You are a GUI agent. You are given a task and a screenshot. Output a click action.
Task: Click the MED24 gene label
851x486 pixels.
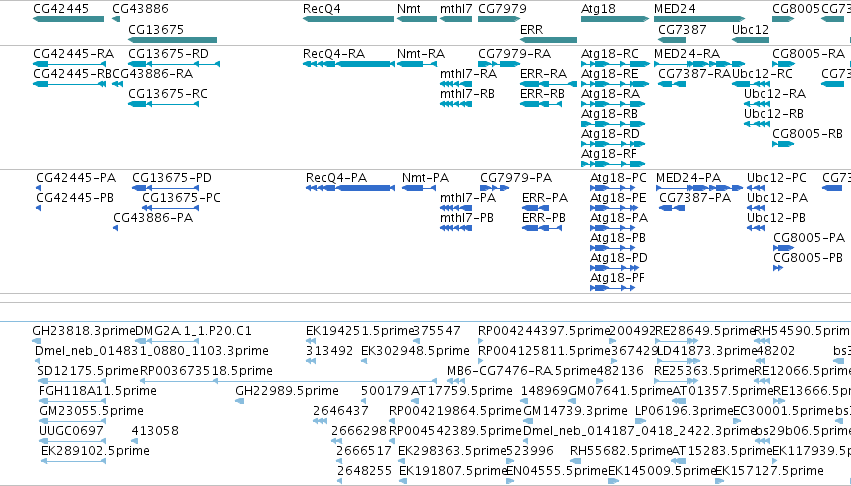click(675, 9)
